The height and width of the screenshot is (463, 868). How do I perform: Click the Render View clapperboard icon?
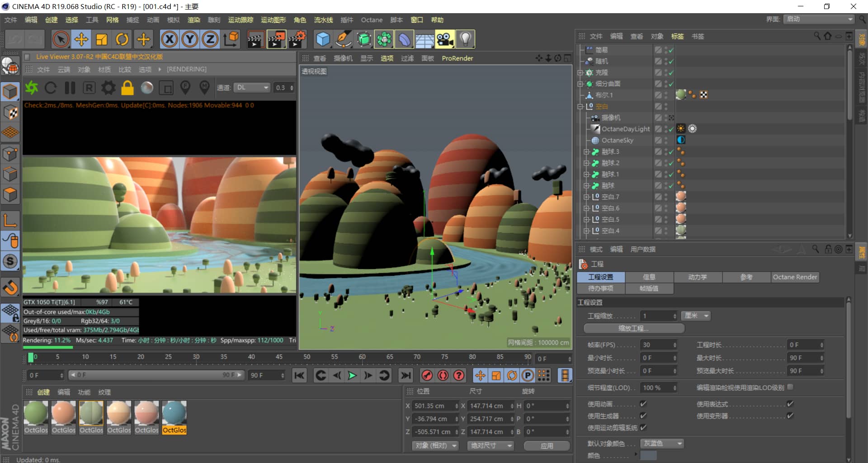pos(255,39)
